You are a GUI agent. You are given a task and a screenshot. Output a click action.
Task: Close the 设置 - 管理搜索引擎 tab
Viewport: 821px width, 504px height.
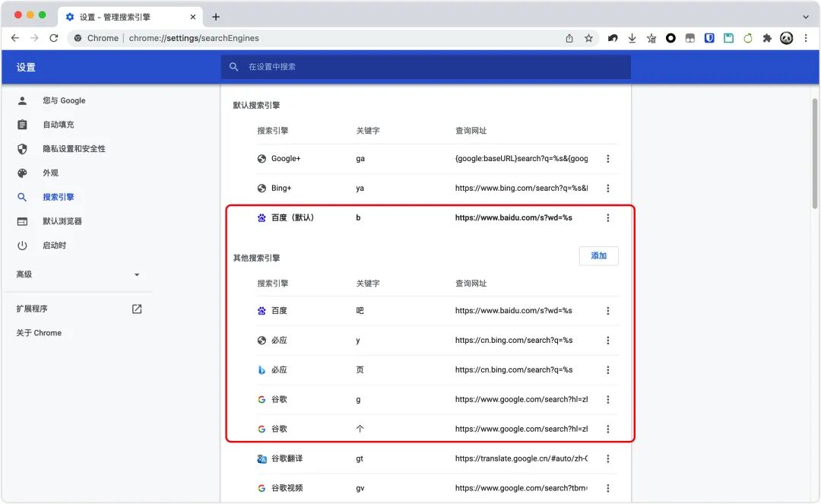click(x=192, y=17)
